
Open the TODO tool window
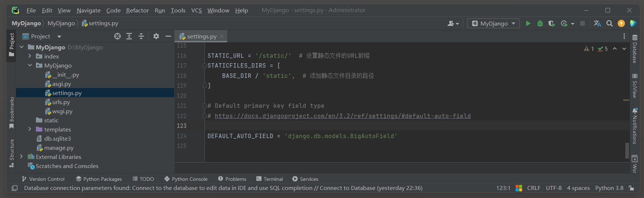[x=143, y=179]
